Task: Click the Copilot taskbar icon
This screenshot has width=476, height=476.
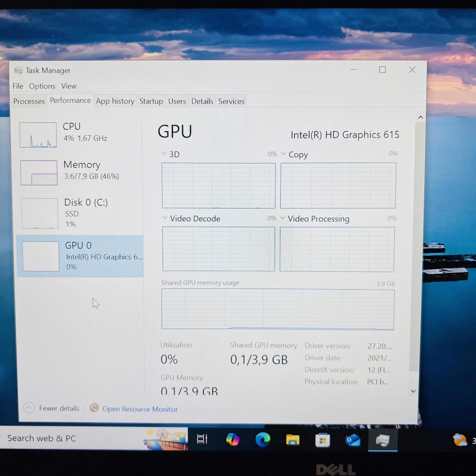Action: tap(233, 439)
